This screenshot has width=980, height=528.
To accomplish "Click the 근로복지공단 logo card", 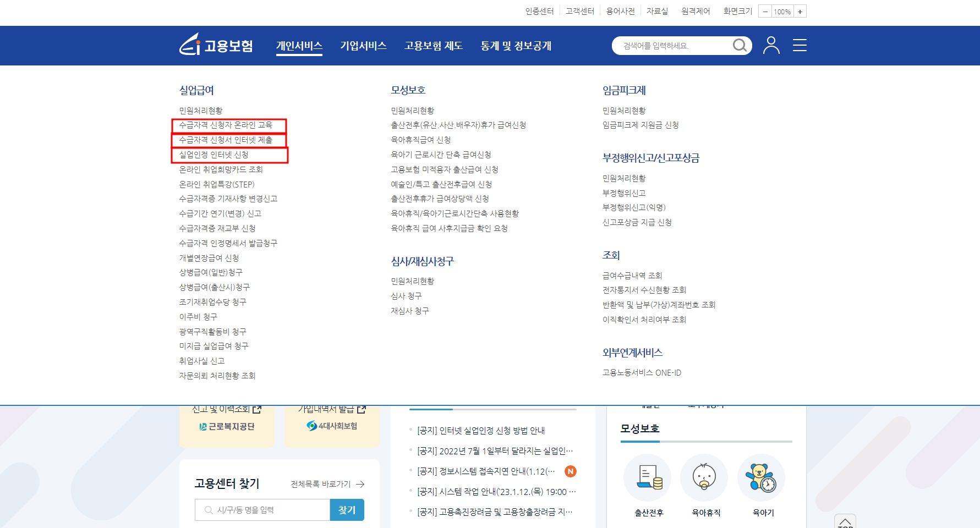I will [227, 427].
